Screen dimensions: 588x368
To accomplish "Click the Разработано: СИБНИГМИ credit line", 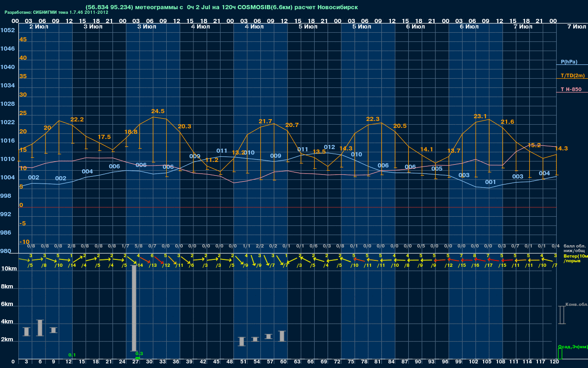I will coord(57,12).
